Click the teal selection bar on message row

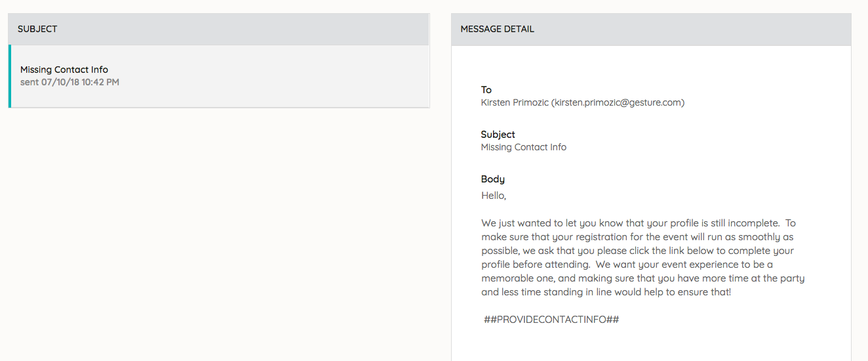click(10, 75)
